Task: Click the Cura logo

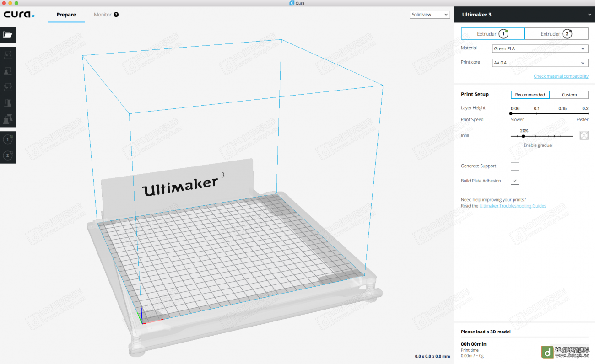Action: (19, 15)
